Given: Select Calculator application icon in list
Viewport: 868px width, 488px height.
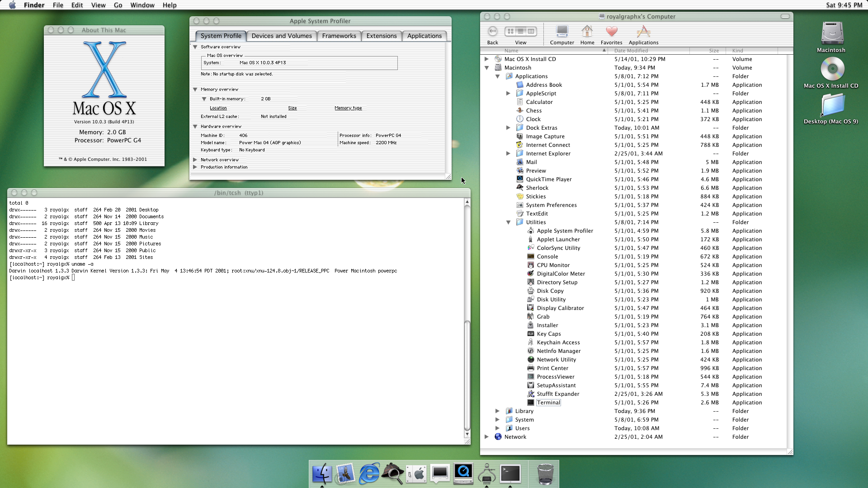Looking at the screenshot, I should [520, 102].
